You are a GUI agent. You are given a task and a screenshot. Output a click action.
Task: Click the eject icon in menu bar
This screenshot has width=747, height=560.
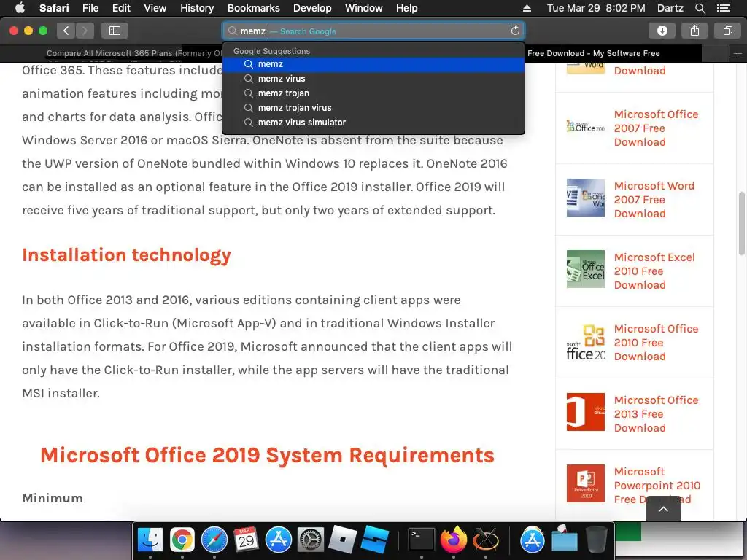click(527, 8)
